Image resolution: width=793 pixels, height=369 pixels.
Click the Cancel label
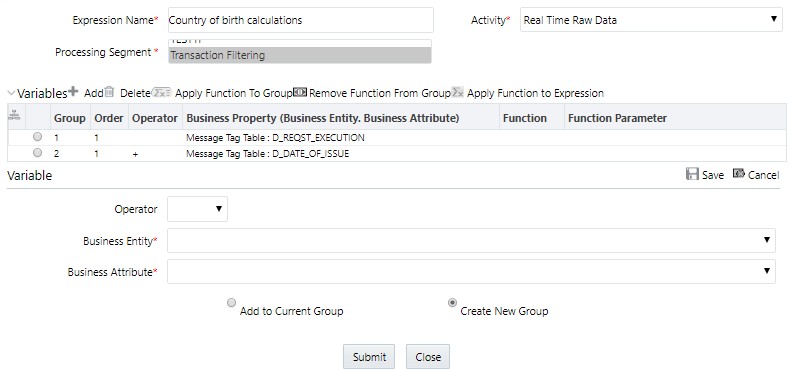tap(763, 175)
